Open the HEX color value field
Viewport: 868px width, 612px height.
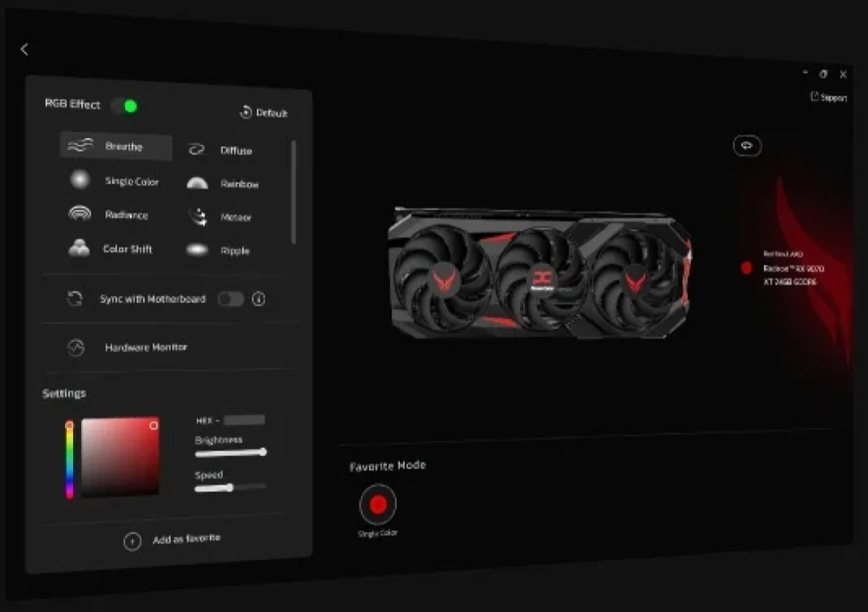pos(244,419)
